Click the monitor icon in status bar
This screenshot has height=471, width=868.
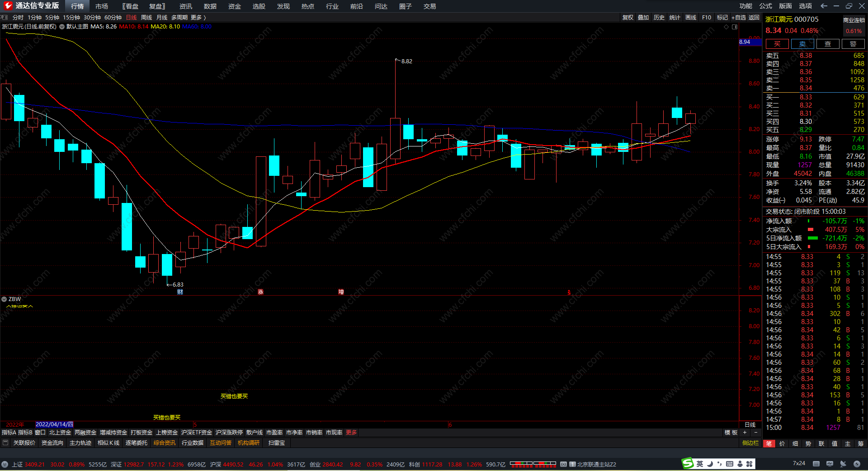tap(830, 464)
